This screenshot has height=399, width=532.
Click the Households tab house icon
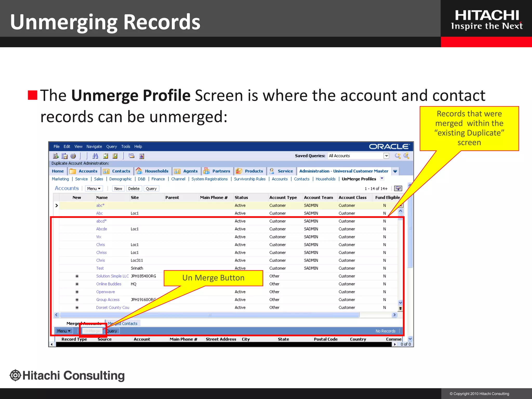[x=139, y=171]
